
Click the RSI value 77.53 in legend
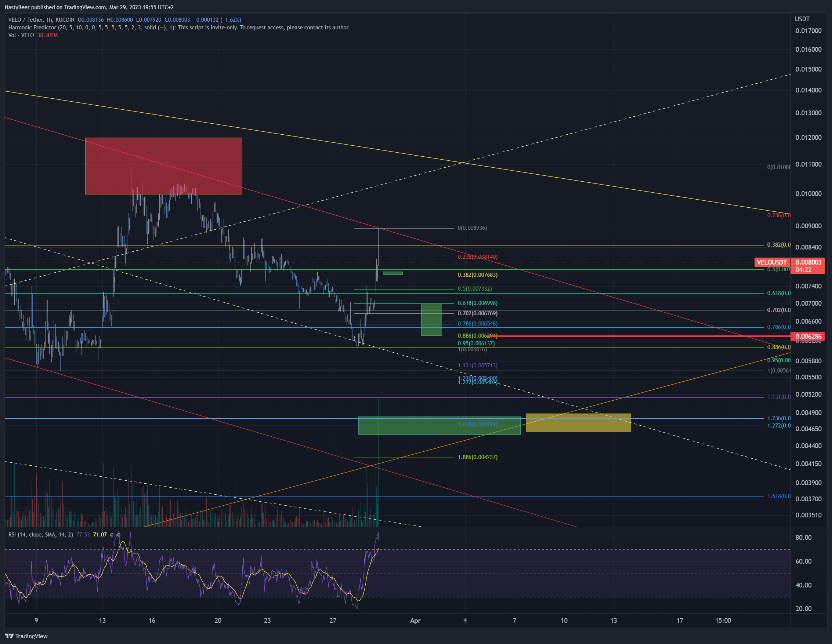[83, 535]
